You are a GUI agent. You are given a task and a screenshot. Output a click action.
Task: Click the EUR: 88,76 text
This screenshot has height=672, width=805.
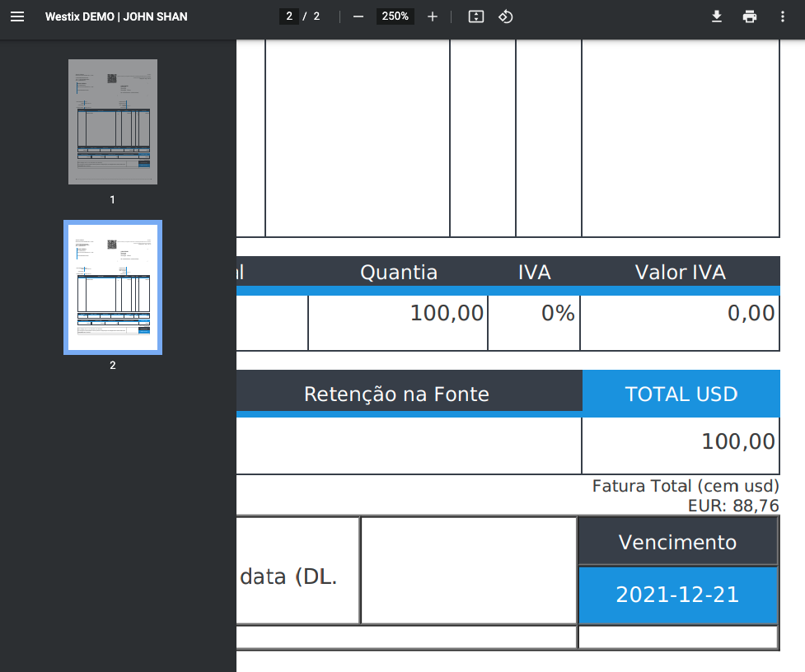[x=732, y=506]
